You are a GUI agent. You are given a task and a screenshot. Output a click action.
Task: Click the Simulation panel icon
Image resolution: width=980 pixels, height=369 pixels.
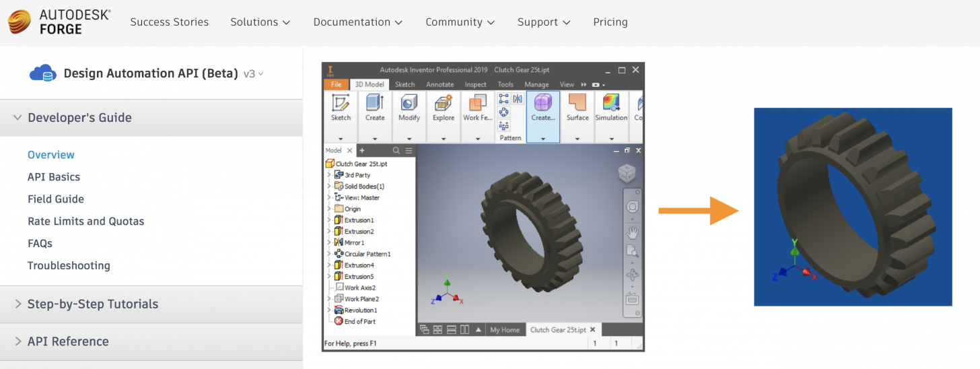coord(611,103)
